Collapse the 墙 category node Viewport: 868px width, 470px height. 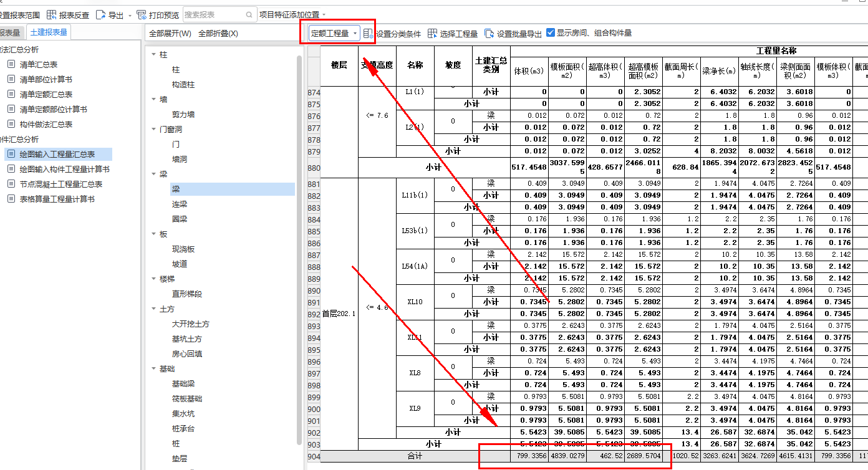click(x=153, y=99)
